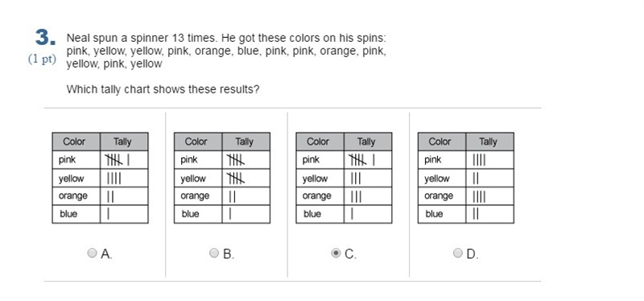The image size is (644, 301).
Task: Select radio button for answer A
Action: [x=92, y=253]
